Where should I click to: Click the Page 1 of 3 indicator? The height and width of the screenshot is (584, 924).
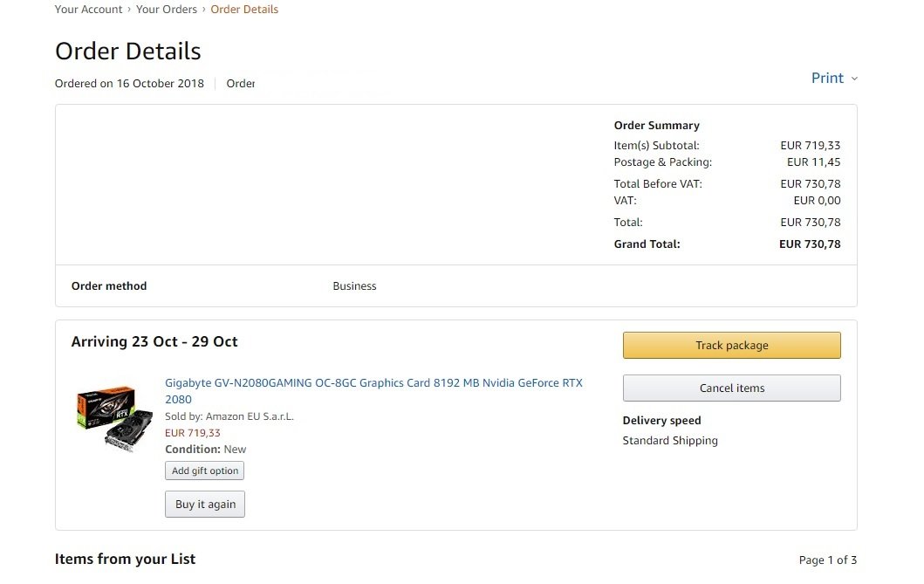827,560
